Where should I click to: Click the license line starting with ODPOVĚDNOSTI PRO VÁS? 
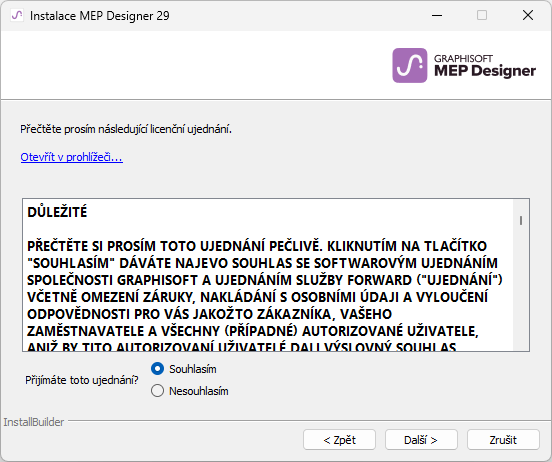pos(209,314)
